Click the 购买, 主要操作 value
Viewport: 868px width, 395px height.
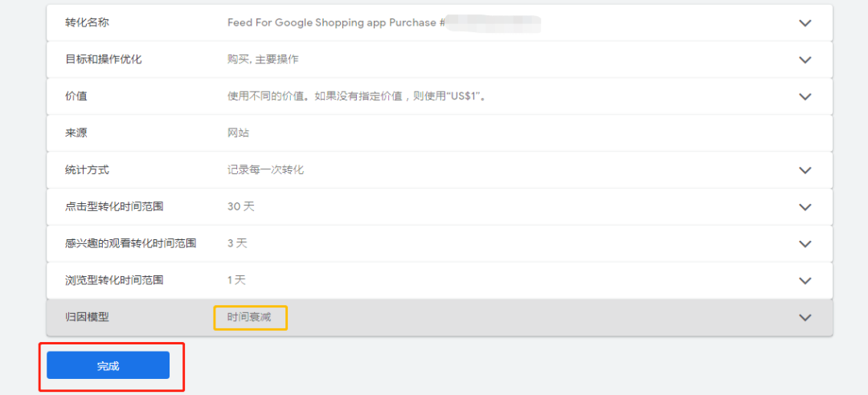point(263,59)
